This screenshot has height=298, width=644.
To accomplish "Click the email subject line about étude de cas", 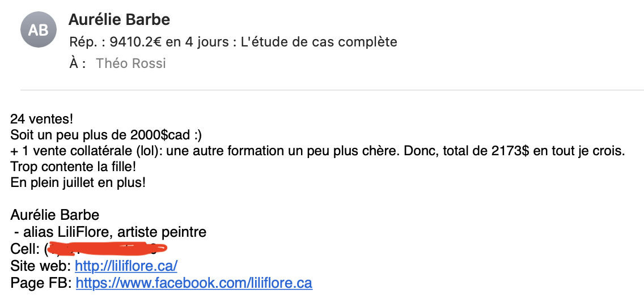I will tap(233, 42).
